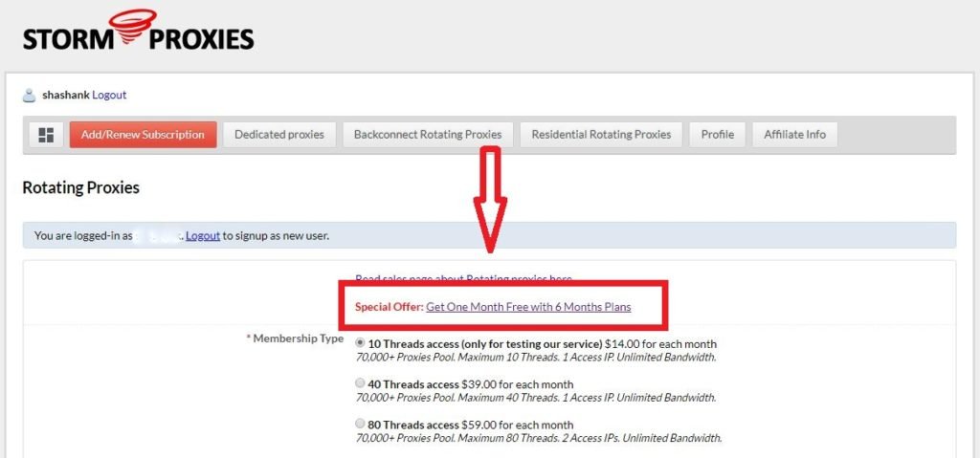Click the Logout link next to shashank

pyautogui.click(x=109, y=95)
